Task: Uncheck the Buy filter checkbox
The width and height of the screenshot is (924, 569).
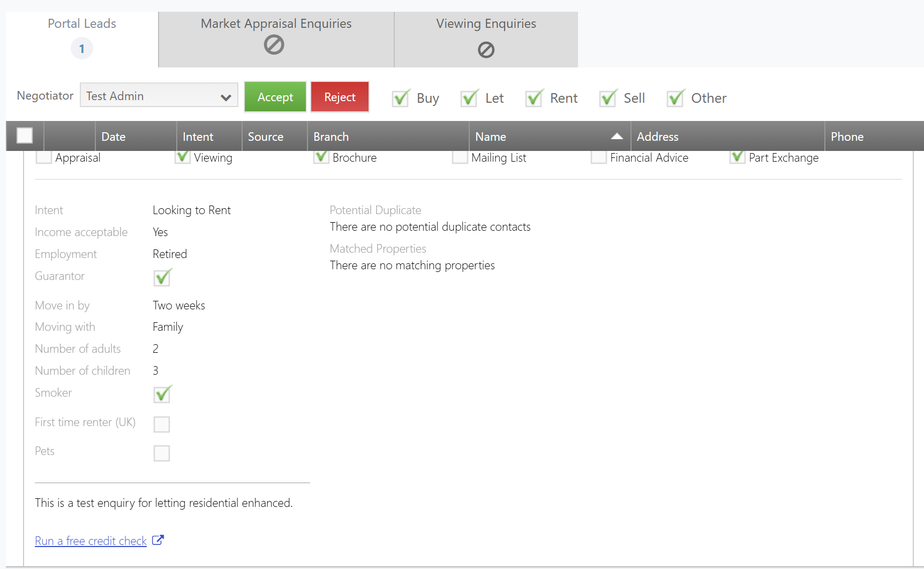Action: coord(401,98)
